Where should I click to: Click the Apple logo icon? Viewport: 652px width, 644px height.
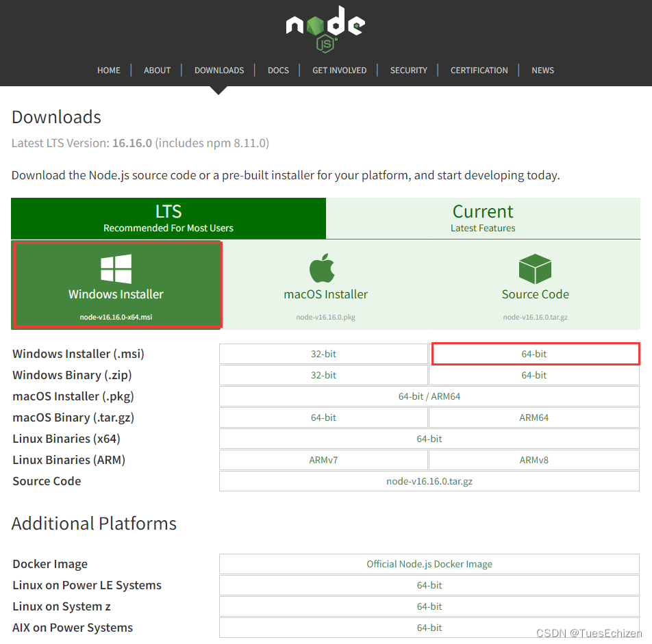coord(323,268)
